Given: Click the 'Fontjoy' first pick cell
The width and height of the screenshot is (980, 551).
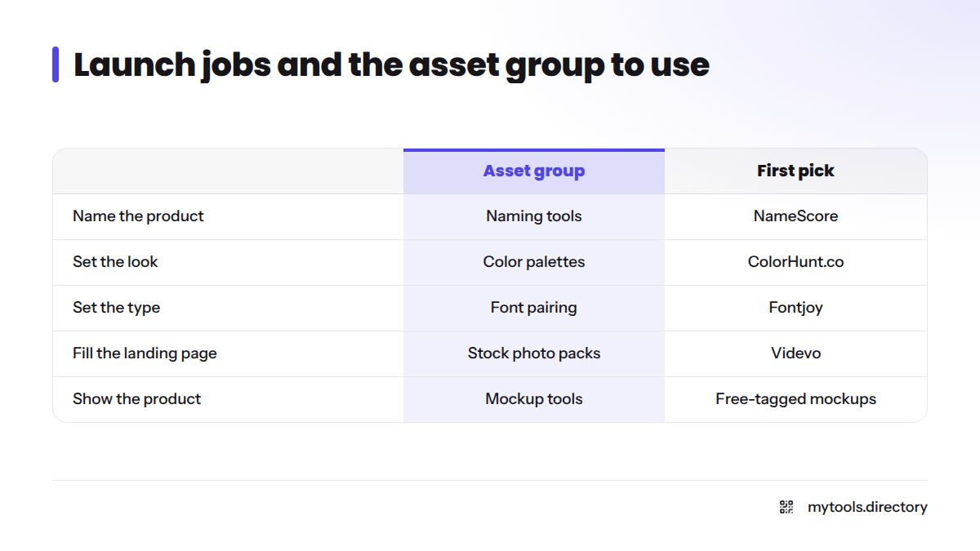Looking at the screenshot, I should click(x=796, y=308).
